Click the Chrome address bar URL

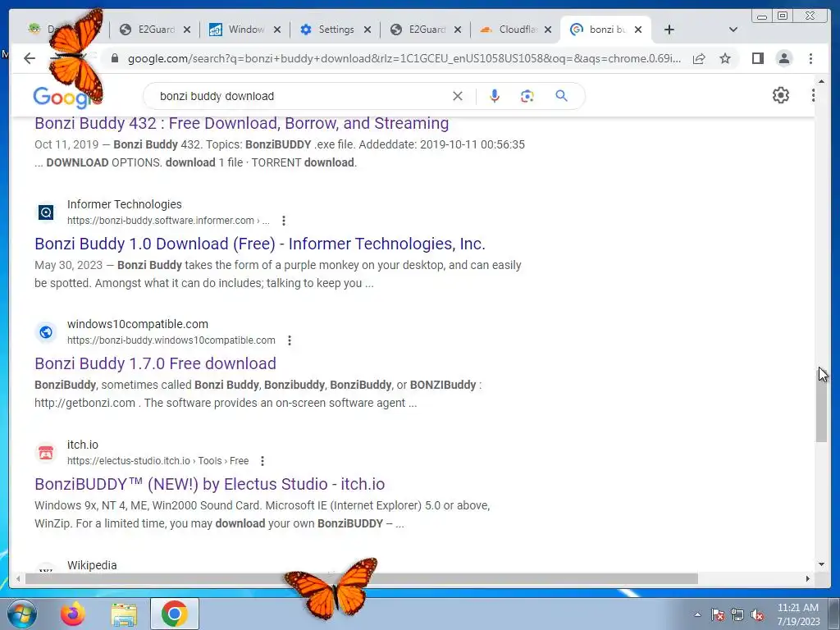point(404,58)
